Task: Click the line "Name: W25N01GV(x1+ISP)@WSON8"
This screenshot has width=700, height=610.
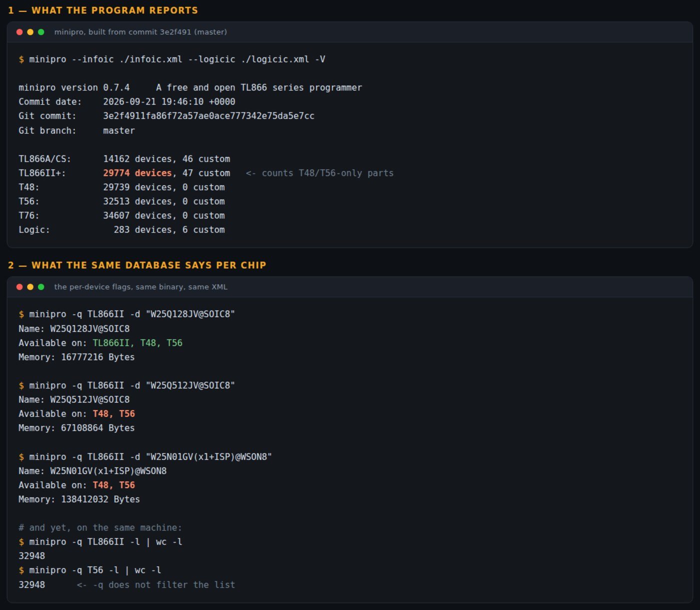Action: click(x=92, y=471)
